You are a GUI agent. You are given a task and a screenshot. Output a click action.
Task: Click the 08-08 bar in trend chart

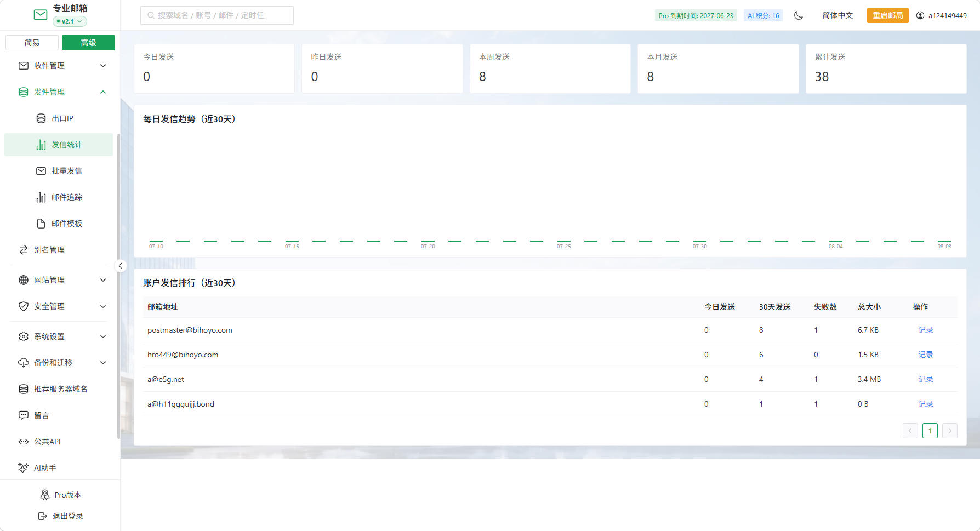pos(944,241)
